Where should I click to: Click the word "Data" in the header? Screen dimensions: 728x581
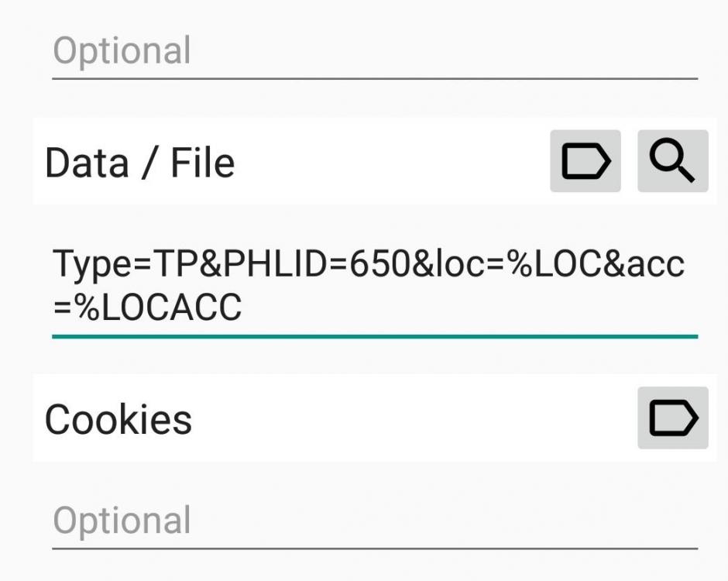86,163
